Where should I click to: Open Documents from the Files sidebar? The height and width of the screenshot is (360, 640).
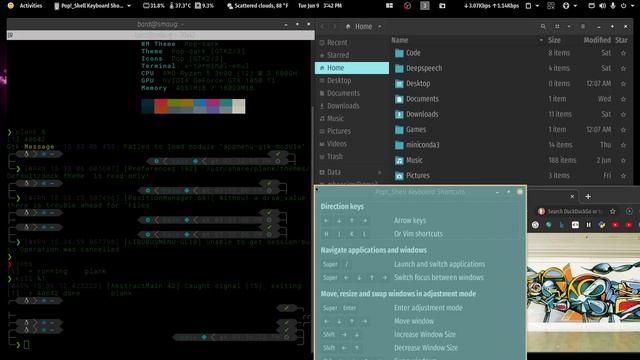coord(352,93)
